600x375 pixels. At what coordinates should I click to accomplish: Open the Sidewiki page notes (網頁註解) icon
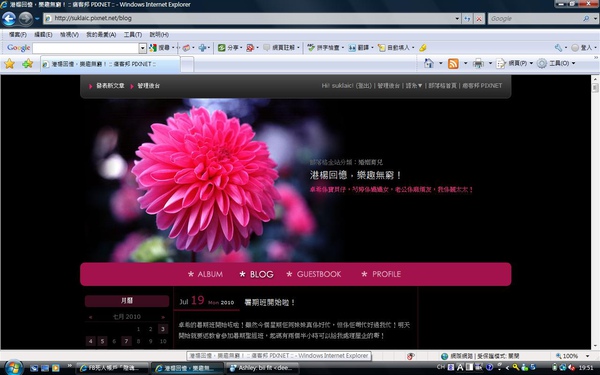click(x=267, y=48)
